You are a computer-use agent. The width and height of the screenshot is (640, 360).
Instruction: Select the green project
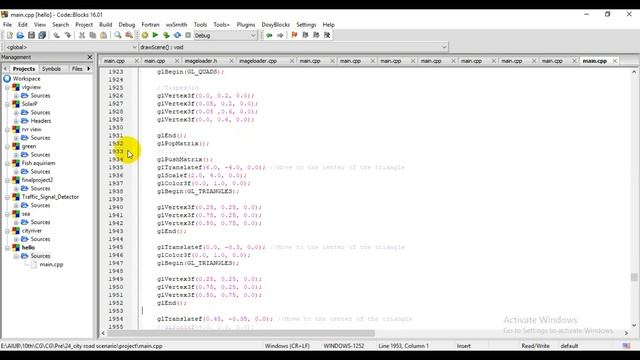29,147
